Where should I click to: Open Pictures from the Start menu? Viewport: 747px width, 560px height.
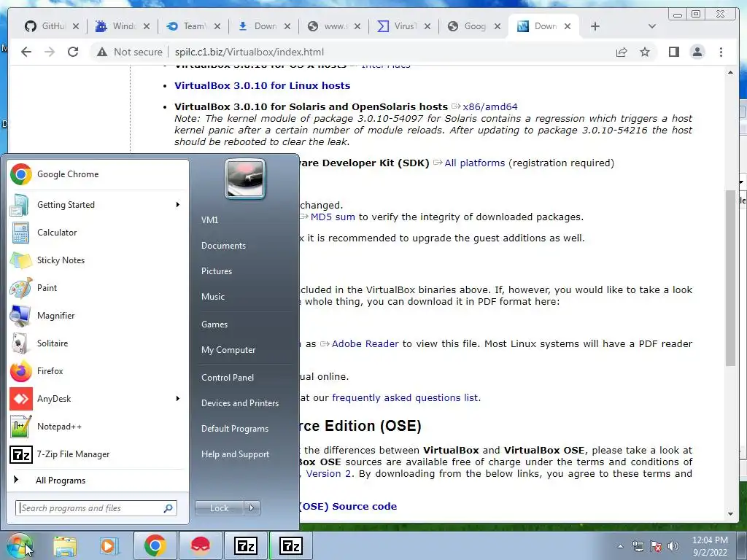(x=217, y=271)
